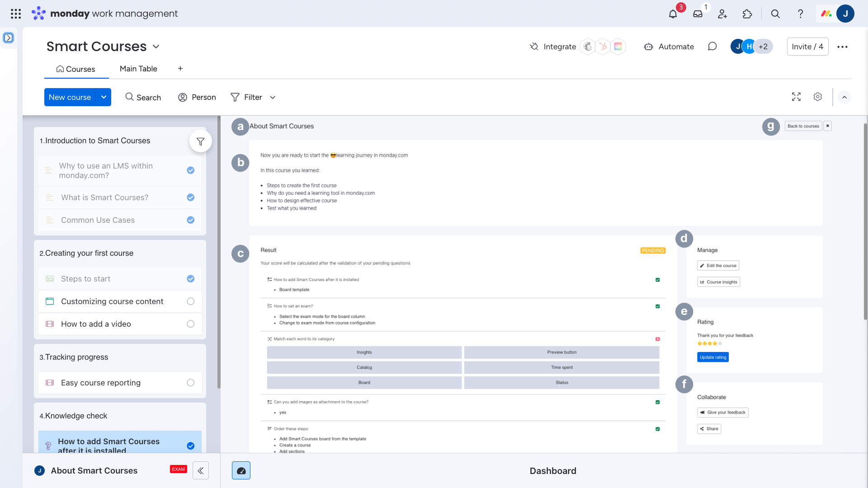
Task: Select the Insights matching tile
Action: [364, 352]
